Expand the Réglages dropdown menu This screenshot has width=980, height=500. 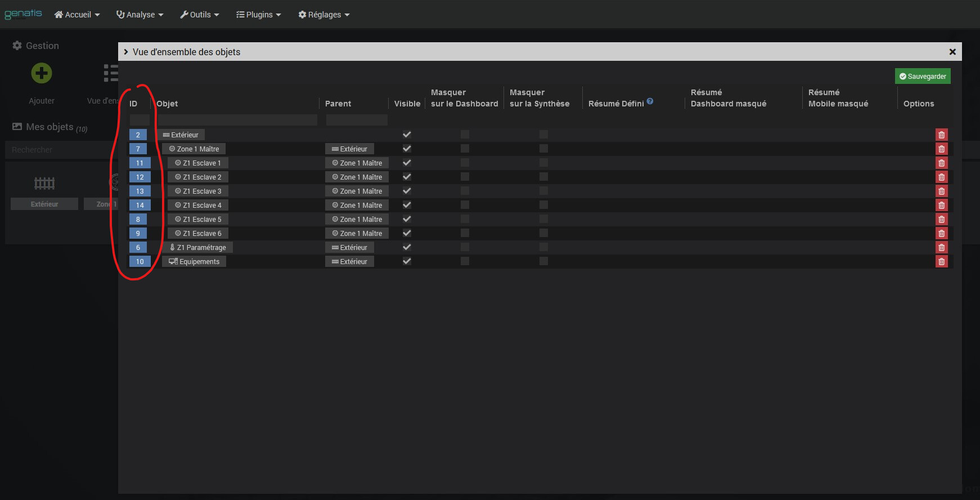click(324, 15)
